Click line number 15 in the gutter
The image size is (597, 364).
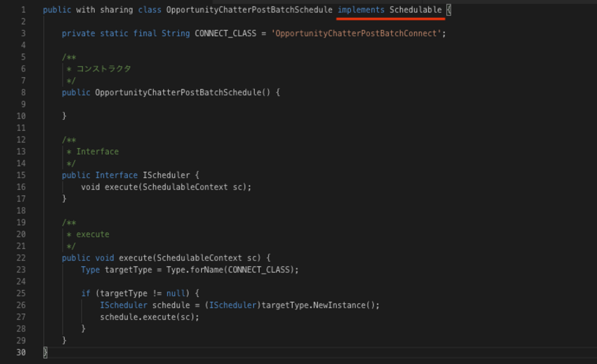pos(21,175)
